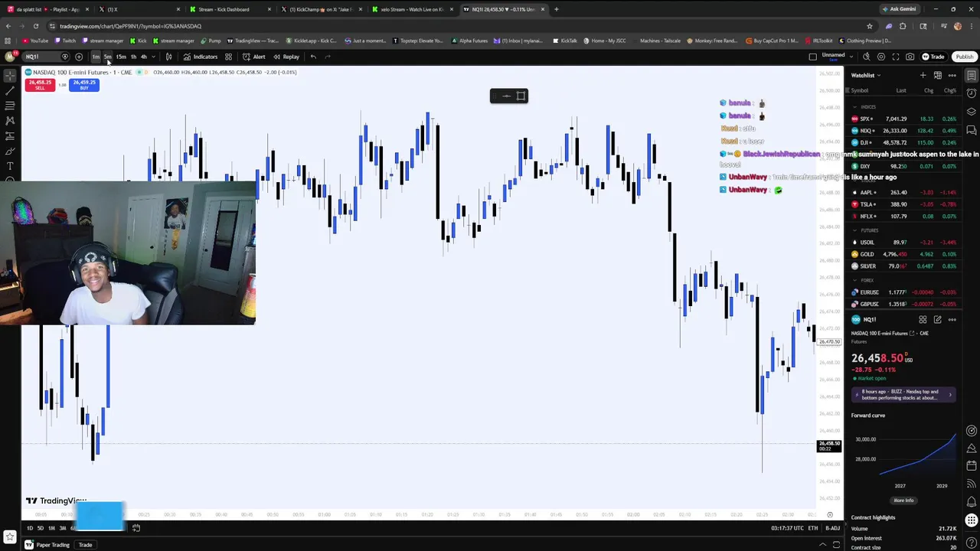Expand the Unnamed layout dropdown
The image size is (980, 551).
click(852, 57)
